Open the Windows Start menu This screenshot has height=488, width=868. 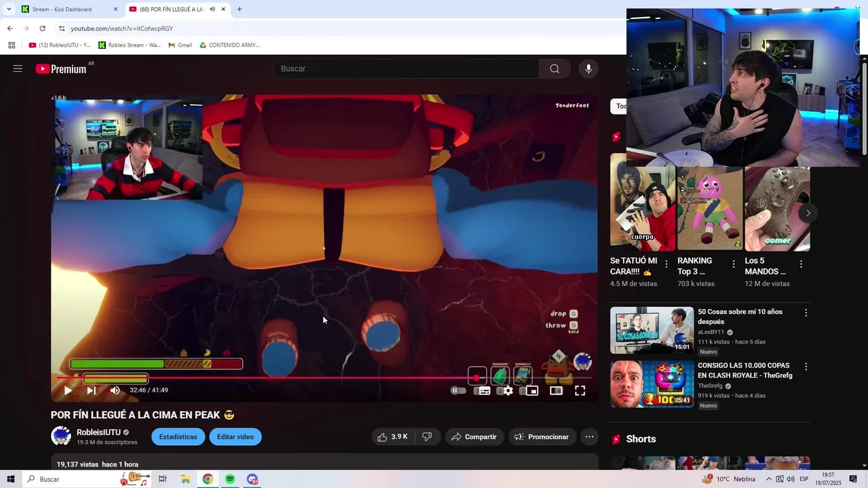[11, 479]
